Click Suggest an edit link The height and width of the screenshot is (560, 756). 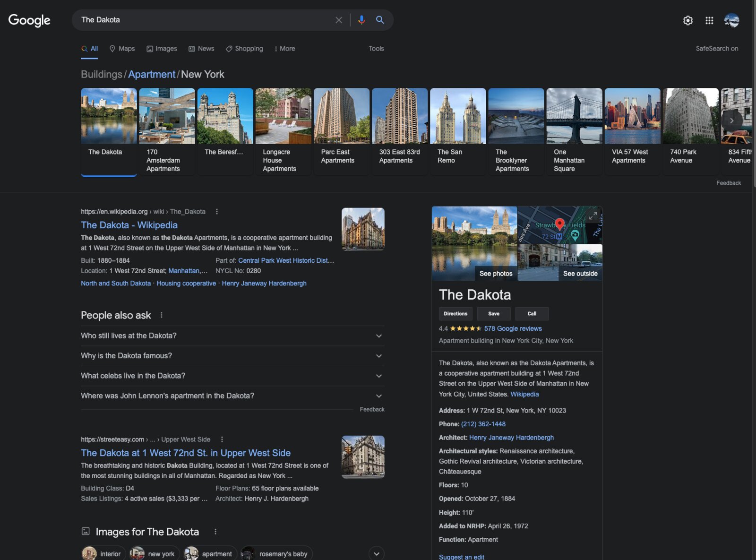462,557
